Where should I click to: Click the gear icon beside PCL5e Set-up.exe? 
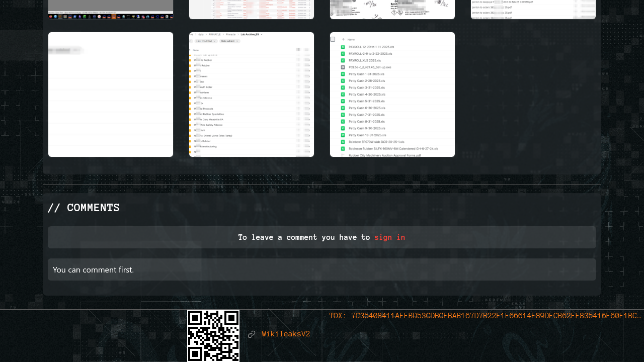(x=343, y=67)
